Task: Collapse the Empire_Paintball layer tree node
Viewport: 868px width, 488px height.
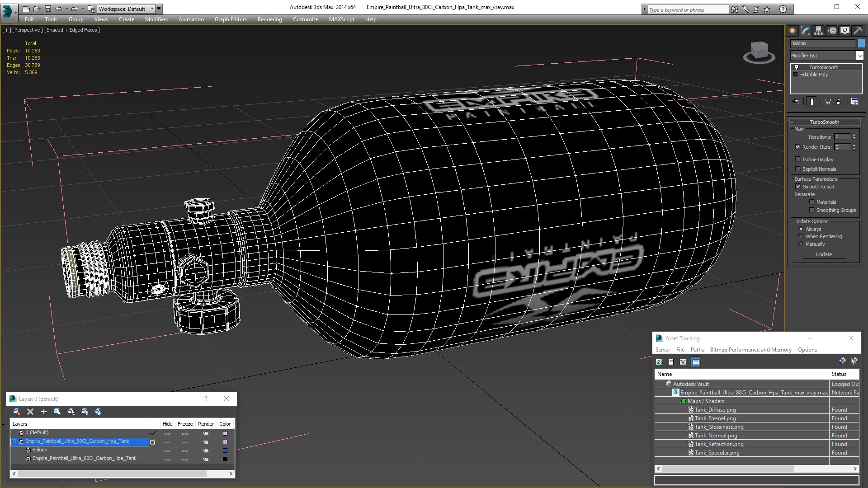Action: coord(14,441)
